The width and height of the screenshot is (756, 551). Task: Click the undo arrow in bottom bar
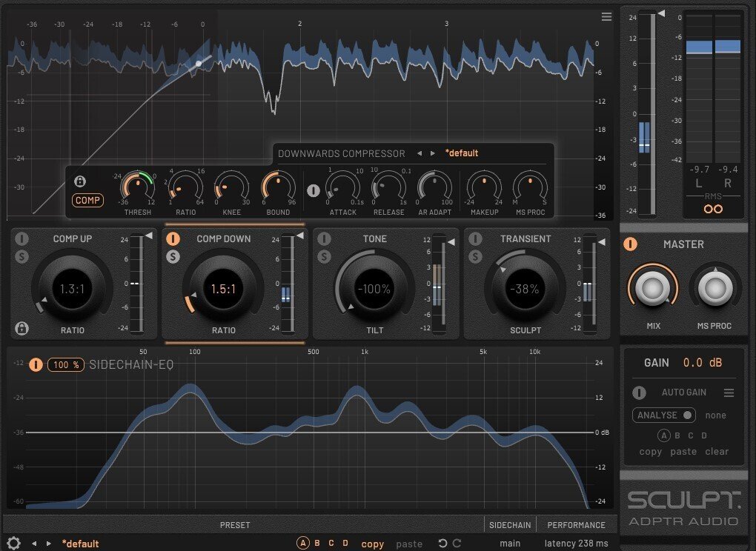442,544
